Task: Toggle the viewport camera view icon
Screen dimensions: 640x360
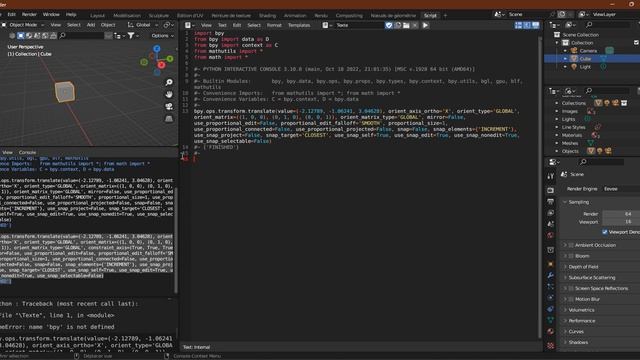Action: pyautogui.click(x=169, y=107)
